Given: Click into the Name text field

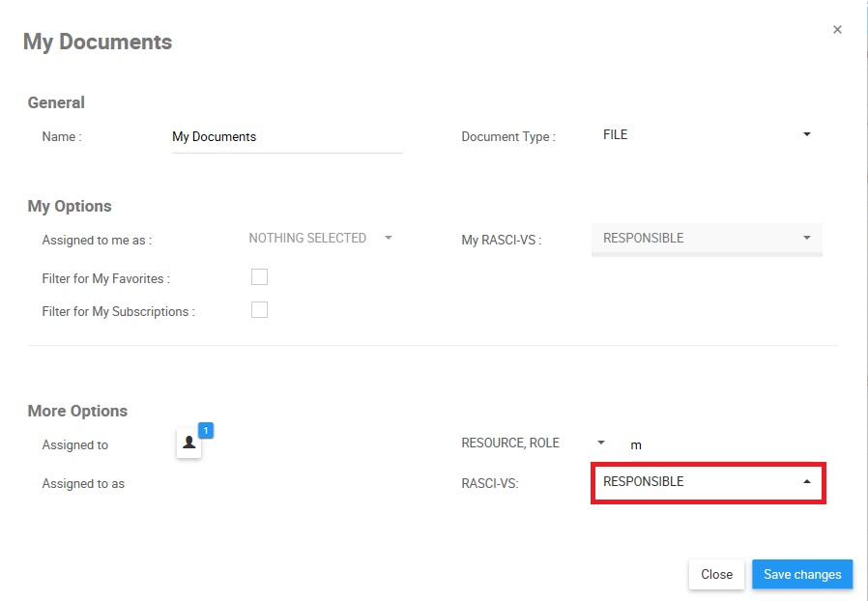Looking at the screenshot, I should coord(286,137).
